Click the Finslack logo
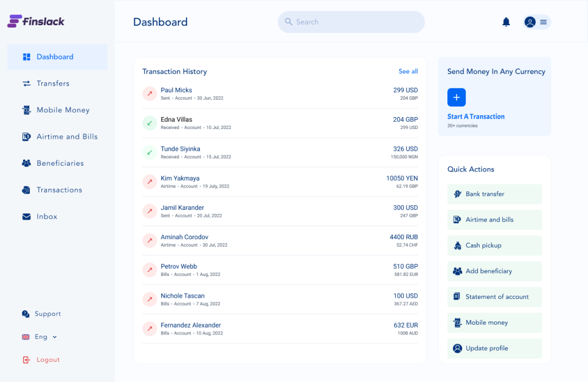The height and width of the screenshot is (382, 588). (36, 21)
